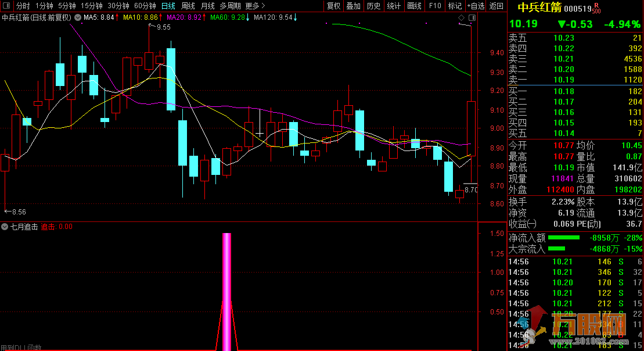Select the 5分钟 period
This screenshot has height=351, width=644.
67,6
